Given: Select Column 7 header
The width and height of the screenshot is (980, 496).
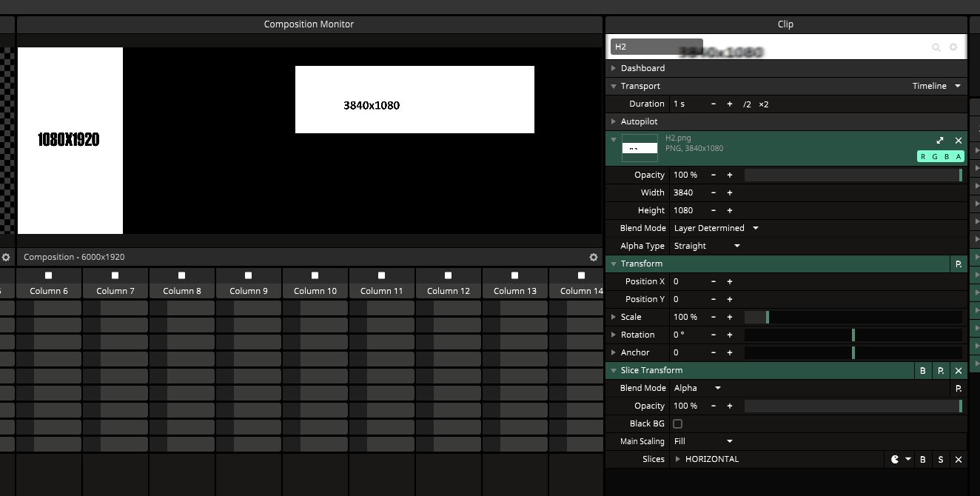Looking at the screenshot, I should (115, 291).
